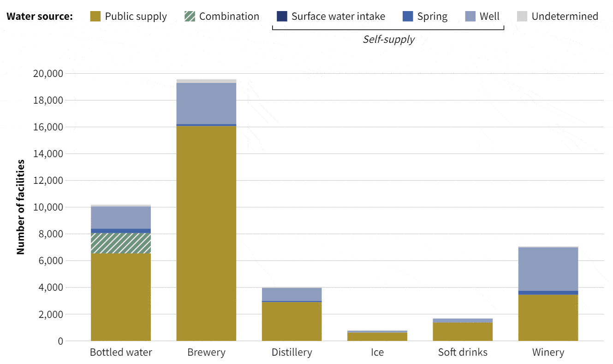The height and width of the screenshot is (364, 613).
Task: Click the Bottled water combination hatched segment
Action: pyautogui.click(x=121, y=243)
